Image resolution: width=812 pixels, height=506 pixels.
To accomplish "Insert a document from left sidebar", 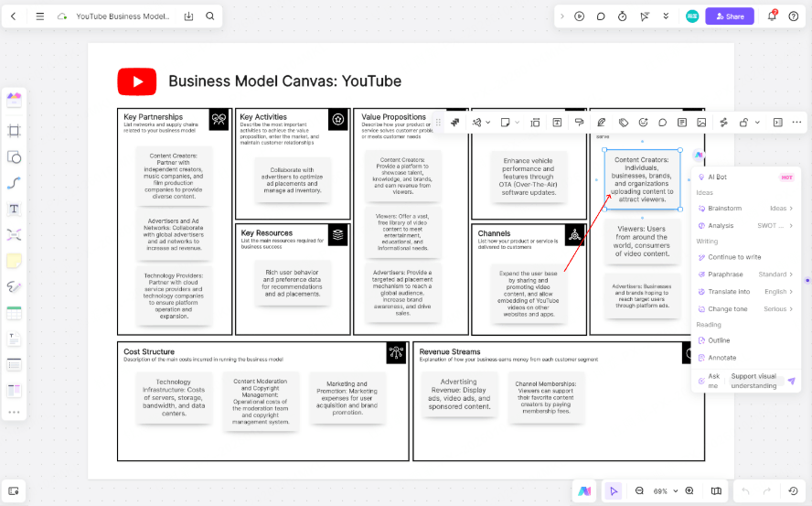I will [x=14, y=339].
